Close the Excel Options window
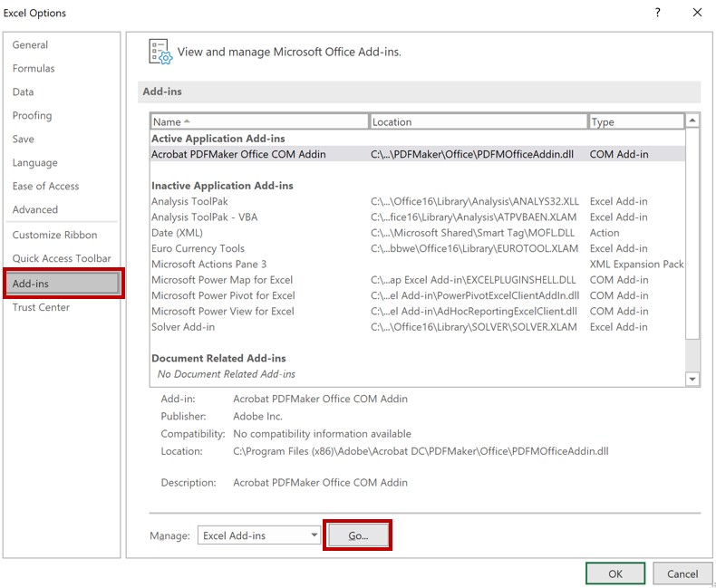The height and width of the screenshot is (588, 716). [x=697, y=13]
